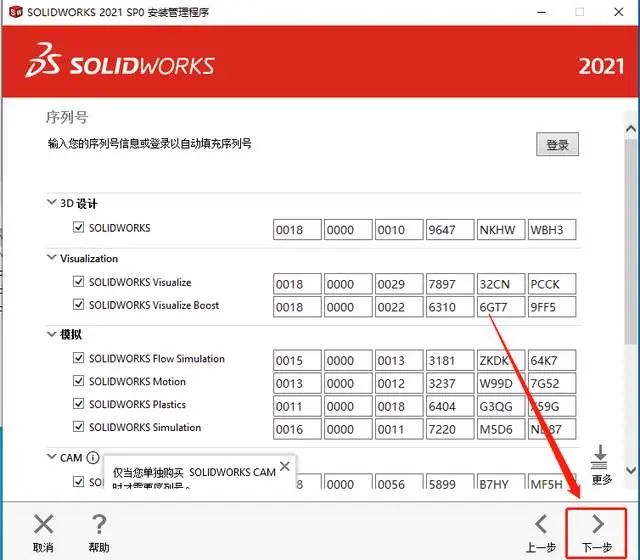The width and height of the screenshot is (640, 560).
Task: Click the CAM info icon
Action: click(93, 458)
